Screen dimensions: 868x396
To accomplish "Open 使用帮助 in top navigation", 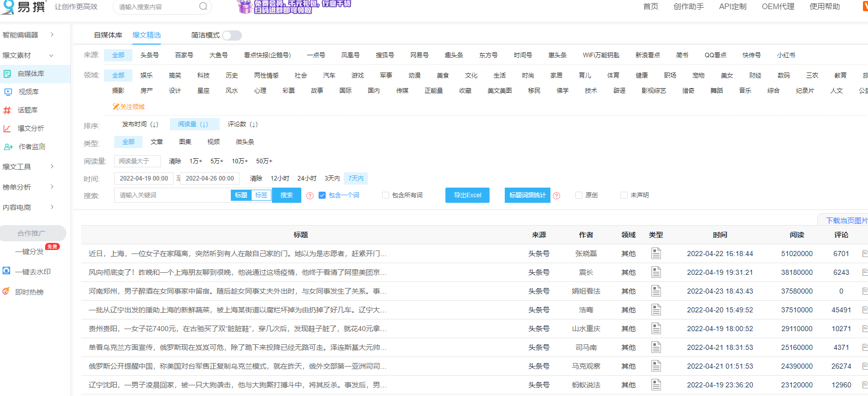I will [825, 7].
